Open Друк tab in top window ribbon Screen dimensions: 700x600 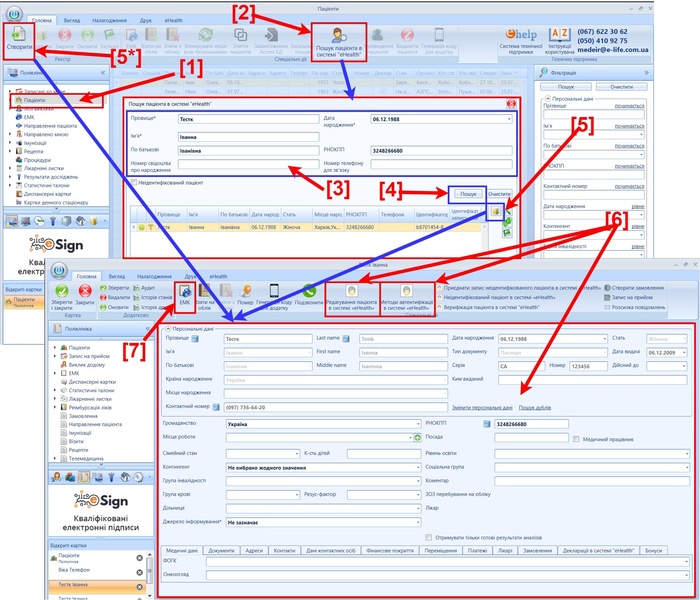[145, 21]
